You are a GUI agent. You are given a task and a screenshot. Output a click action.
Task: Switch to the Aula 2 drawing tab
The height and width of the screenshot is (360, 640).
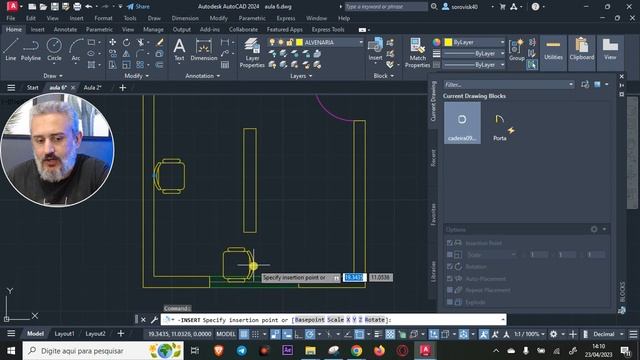coord(92,87)
